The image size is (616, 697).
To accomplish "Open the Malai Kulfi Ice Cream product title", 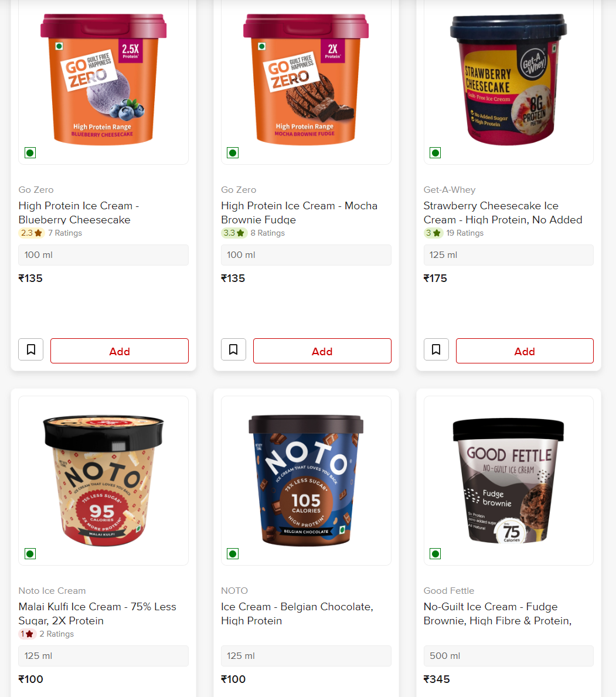I will pyautogui.click(x=97, y=613).
